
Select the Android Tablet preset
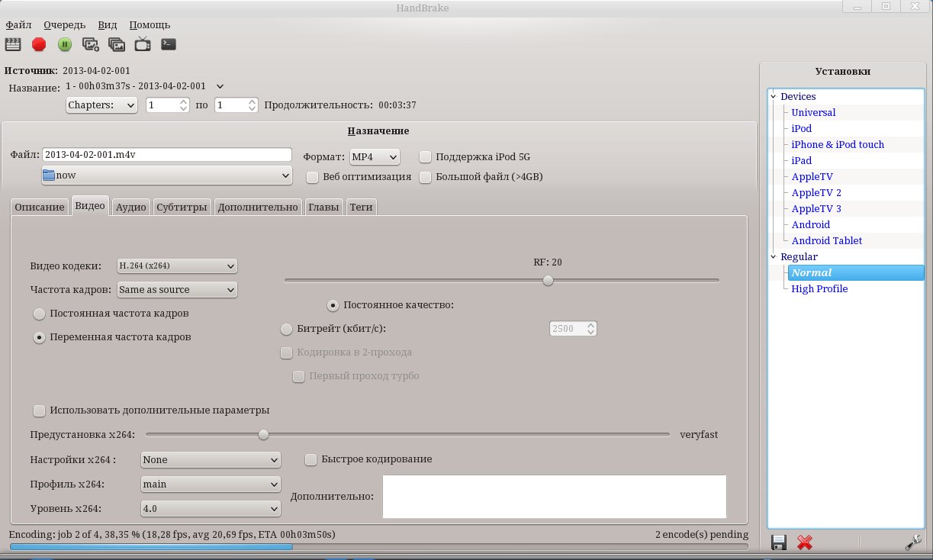click(827, 240)
